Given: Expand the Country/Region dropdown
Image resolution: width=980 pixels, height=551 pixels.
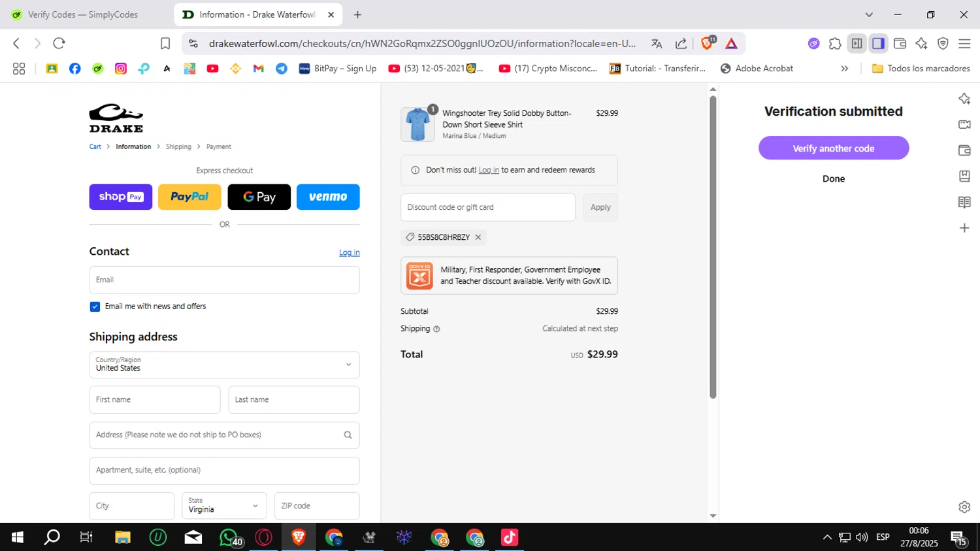Looking at the screenshot, I should pyautogui.click(x=224, y=365).
